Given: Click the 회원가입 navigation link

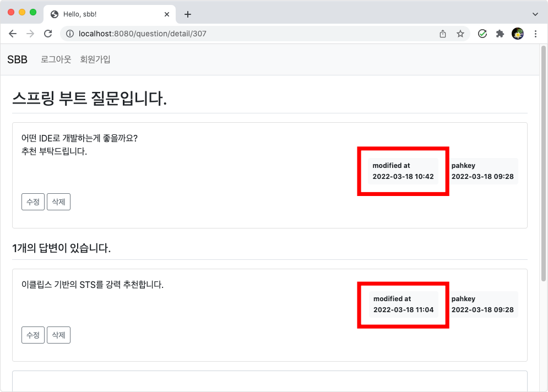Looking at the screenshot, I should click(95, 59).
